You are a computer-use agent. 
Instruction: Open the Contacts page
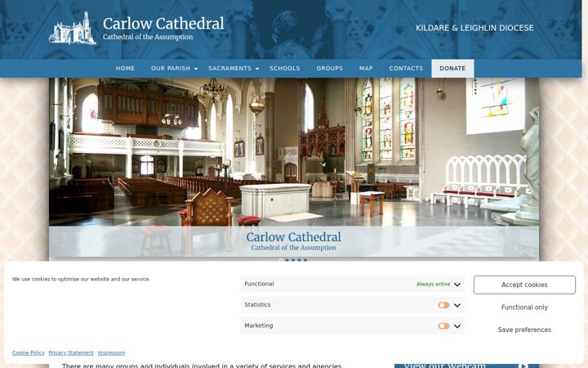click(x=406, y=69)
